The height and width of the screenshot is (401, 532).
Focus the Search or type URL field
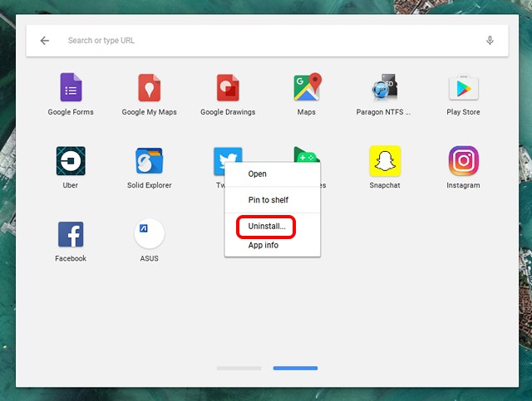click(268, 41)
